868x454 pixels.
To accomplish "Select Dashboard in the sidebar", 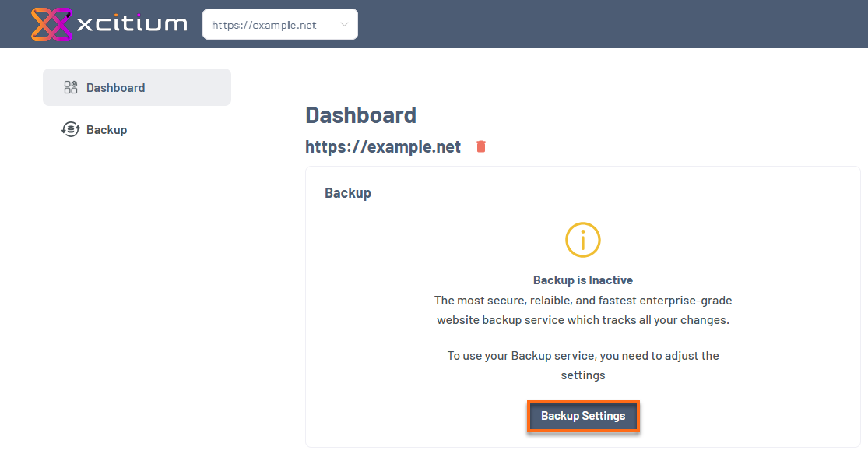I will pyautogui.click(x=137, y=87).
